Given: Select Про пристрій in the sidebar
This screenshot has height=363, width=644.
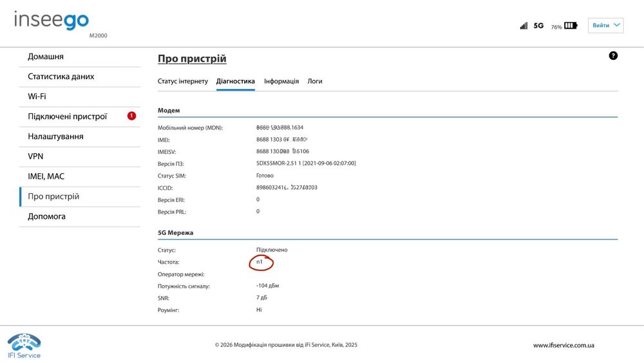Looking at the screenshot, I should point(80,197).
